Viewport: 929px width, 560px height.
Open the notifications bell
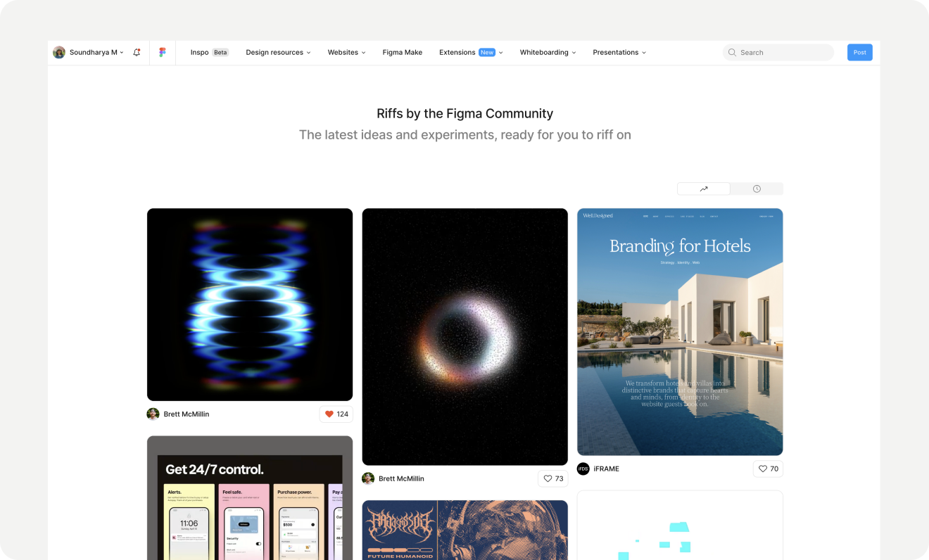[137, 52]
